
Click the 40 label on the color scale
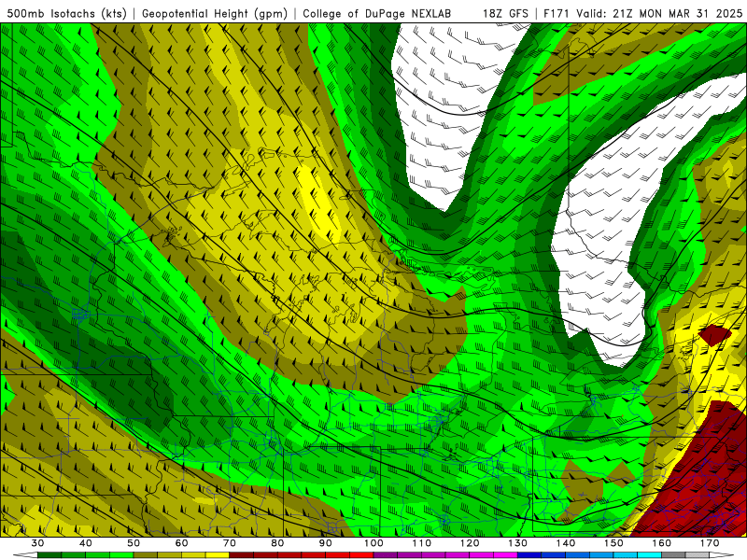pyautogui.click(x=86, y=543)
